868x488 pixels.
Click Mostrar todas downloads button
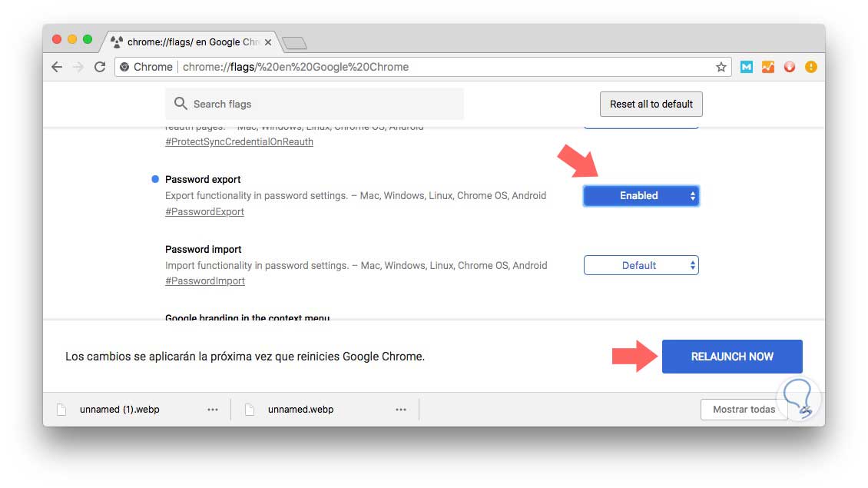[744, 410]
